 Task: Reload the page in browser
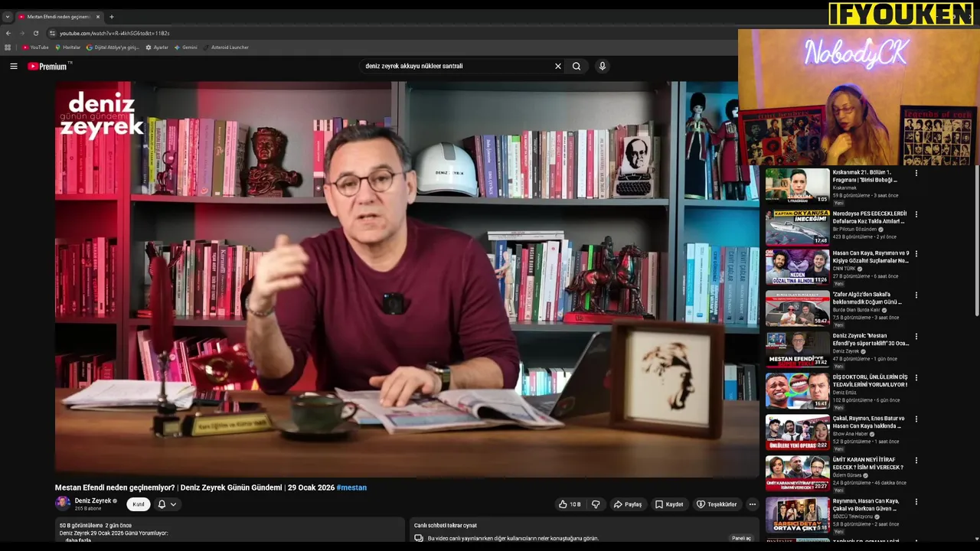tap(35, 34)
